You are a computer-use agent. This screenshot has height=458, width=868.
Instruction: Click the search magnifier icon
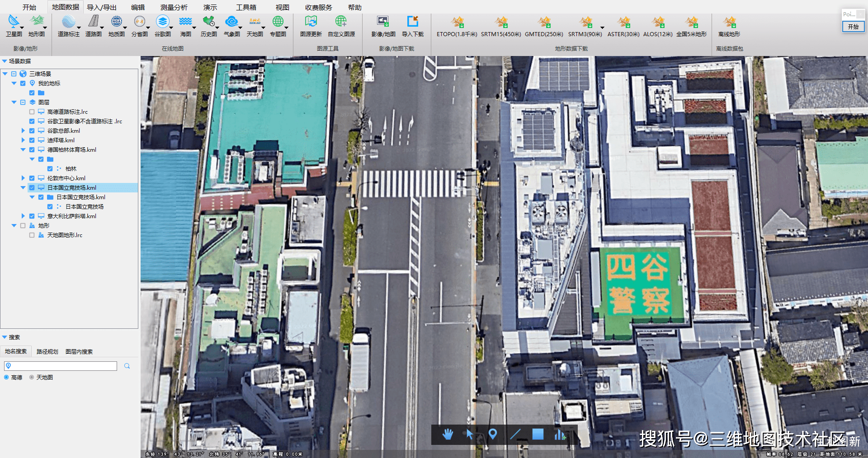point(127,366)
